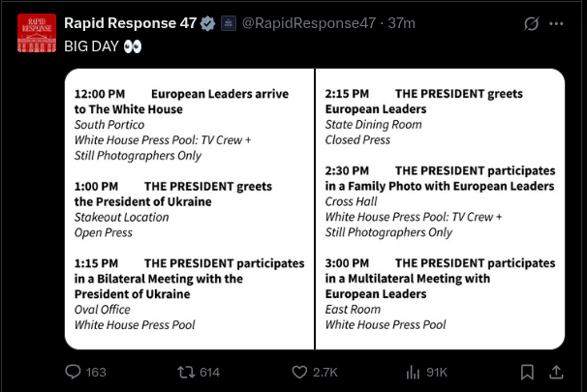
Task: Click the Rapid Response 47 display name
Action: point(130,23)
